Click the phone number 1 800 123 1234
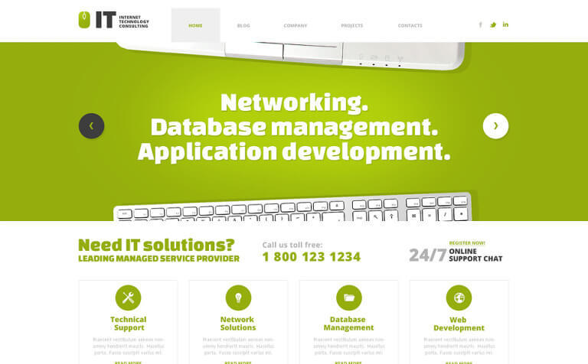Screen dimensions: 588x364 [x=312, y=257]
